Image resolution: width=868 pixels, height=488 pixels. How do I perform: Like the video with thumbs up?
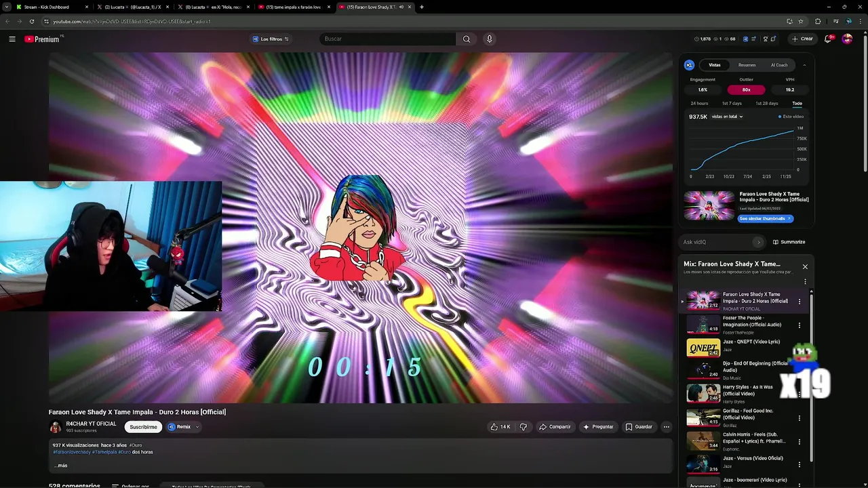click(501, 427)
